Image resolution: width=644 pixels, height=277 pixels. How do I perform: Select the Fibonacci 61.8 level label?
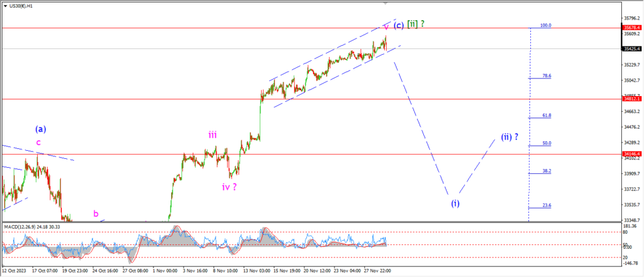pyautogui.click(x=547, y=116)
